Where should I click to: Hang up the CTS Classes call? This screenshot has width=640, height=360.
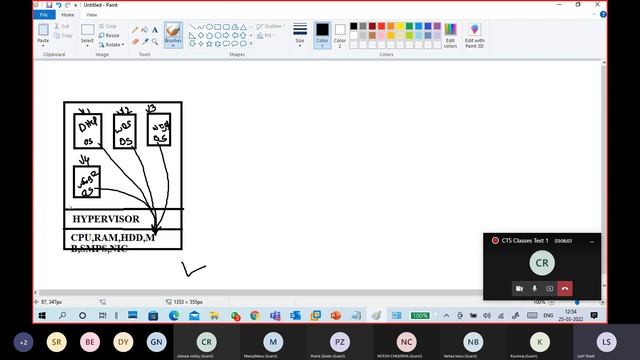[565, 289]
